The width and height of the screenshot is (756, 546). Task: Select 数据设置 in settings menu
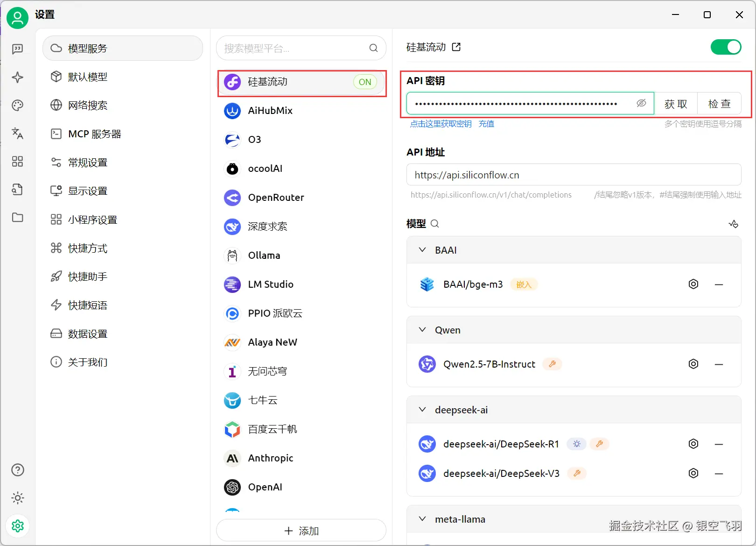123,333
